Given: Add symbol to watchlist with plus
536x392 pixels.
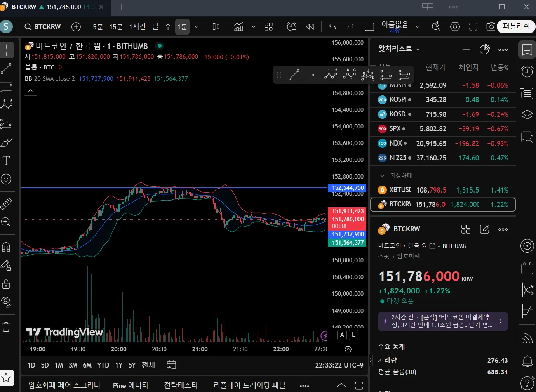Looking at the screenshot, I should (466, 49).
